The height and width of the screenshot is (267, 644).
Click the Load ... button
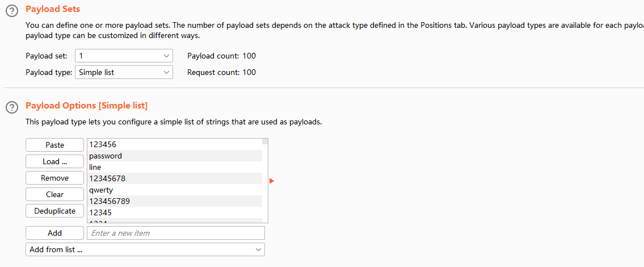54,161
